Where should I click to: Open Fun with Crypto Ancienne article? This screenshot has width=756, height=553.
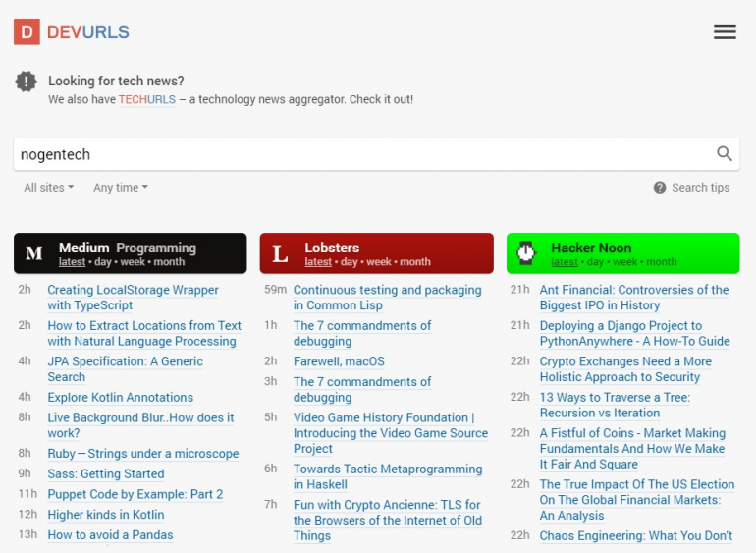coord(388,520)
